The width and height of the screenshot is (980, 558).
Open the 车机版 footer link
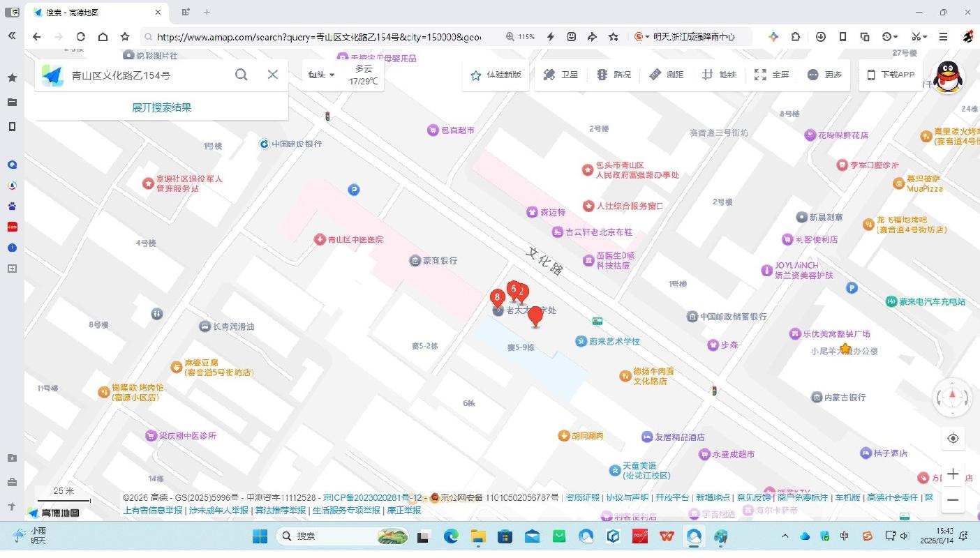pos(847,497)
